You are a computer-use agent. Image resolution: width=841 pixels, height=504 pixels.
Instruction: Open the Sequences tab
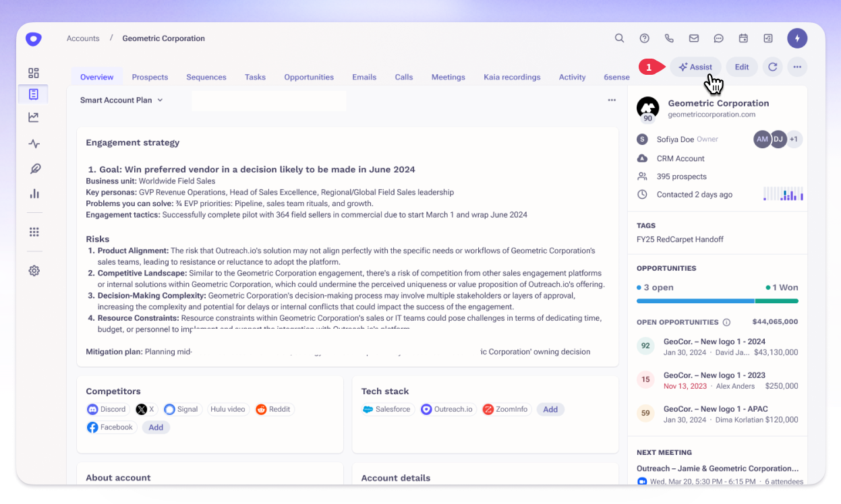(x=206, y=77)
